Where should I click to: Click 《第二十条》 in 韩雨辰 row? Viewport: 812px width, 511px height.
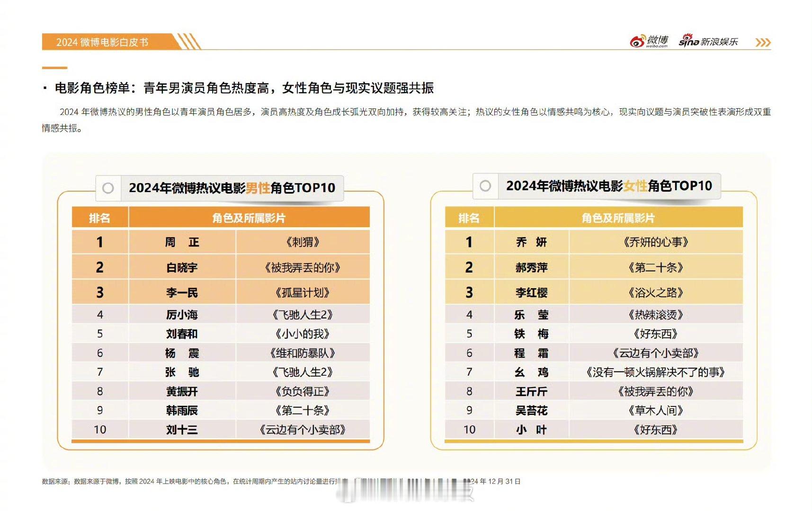tap(303, 411)
